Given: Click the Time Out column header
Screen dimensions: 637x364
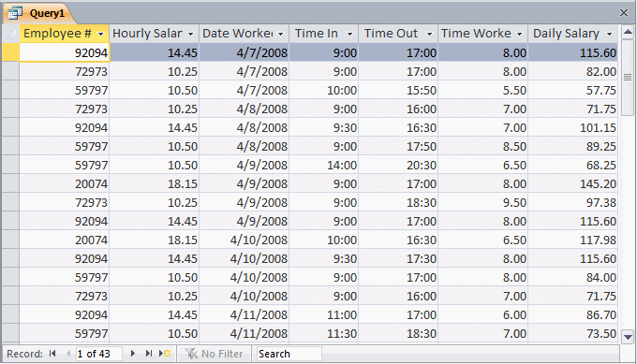Looking at the screenshot, I should pyautogui.click(x=398, y=34).
